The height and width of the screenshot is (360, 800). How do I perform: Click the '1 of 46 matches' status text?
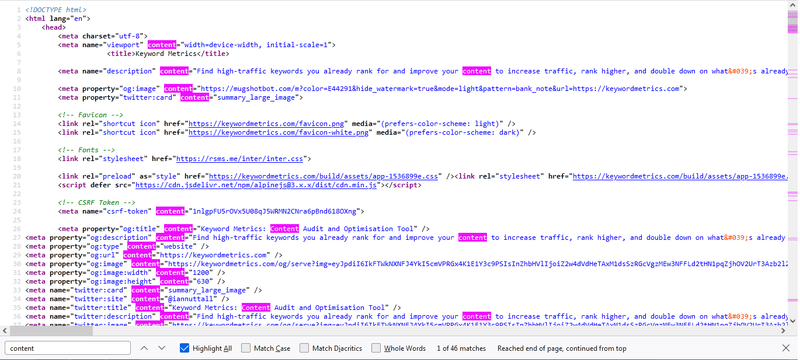coord(461,349)
